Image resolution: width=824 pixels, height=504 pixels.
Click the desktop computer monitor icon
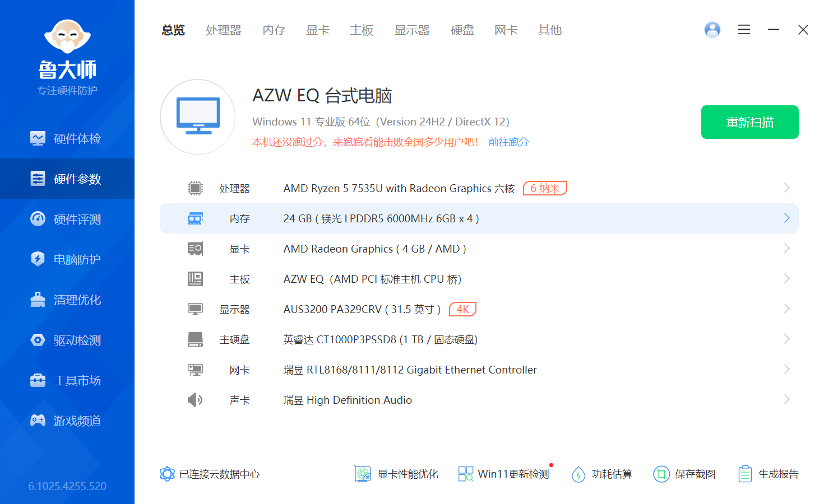tap(198, 116)
